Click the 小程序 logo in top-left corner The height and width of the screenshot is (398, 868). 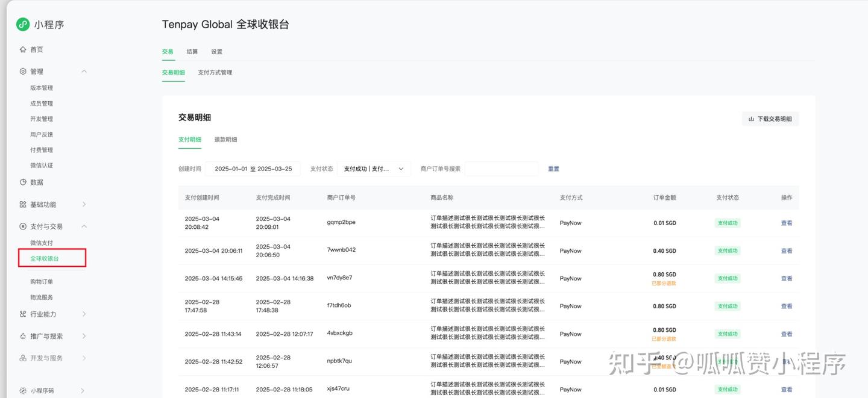[23, 24]
